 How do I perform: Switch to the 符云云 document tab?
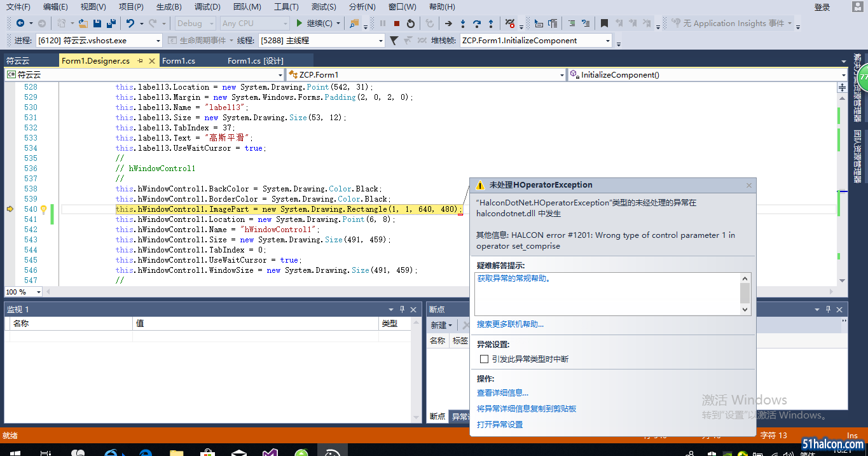pos(18,61)
